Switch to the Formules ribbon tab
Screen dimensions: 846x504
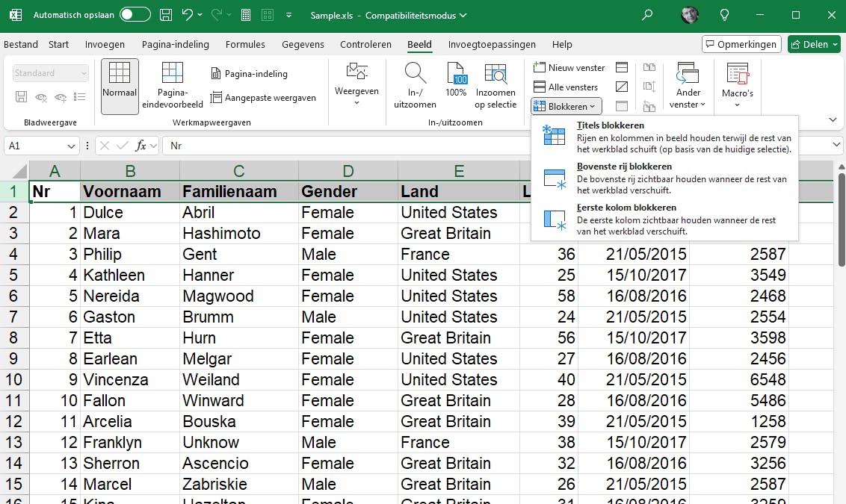pyautogui.click(x=245, y=45)
